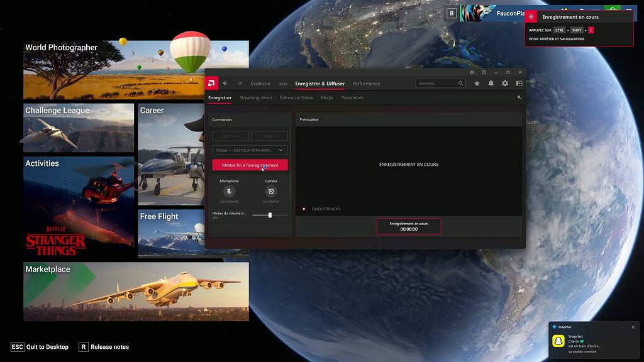Close the Snapchat notification

click(x=633, y=327)
